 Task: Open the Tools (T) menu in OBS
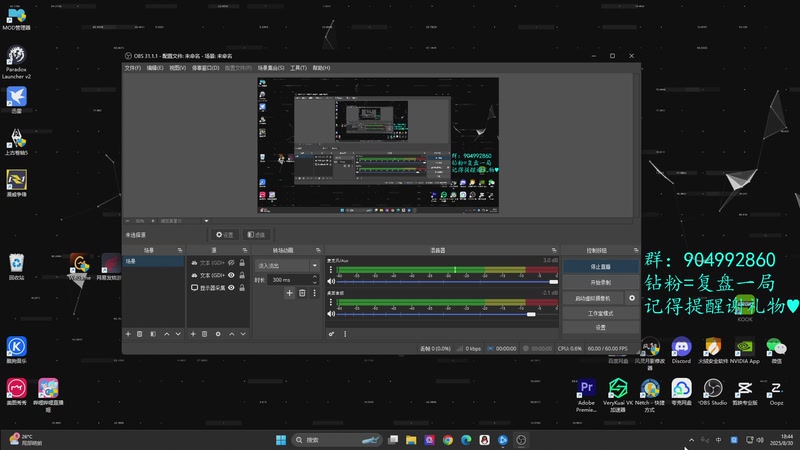[x=298, y=68]
